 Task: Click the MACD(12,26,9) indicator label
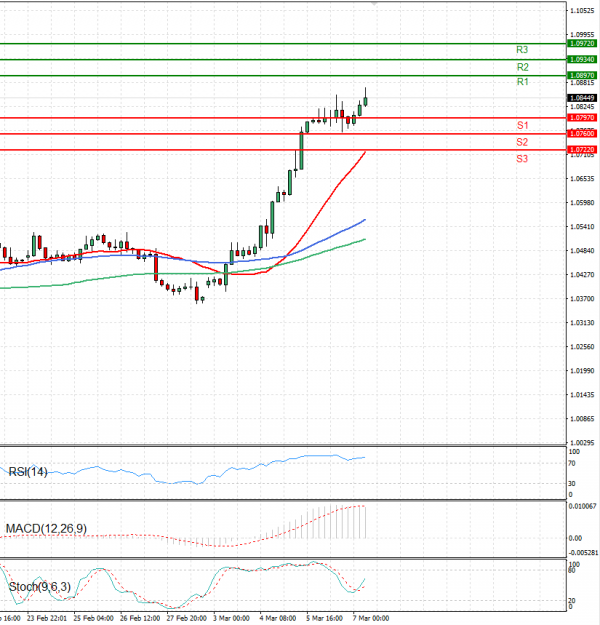[x=46, y=529]
